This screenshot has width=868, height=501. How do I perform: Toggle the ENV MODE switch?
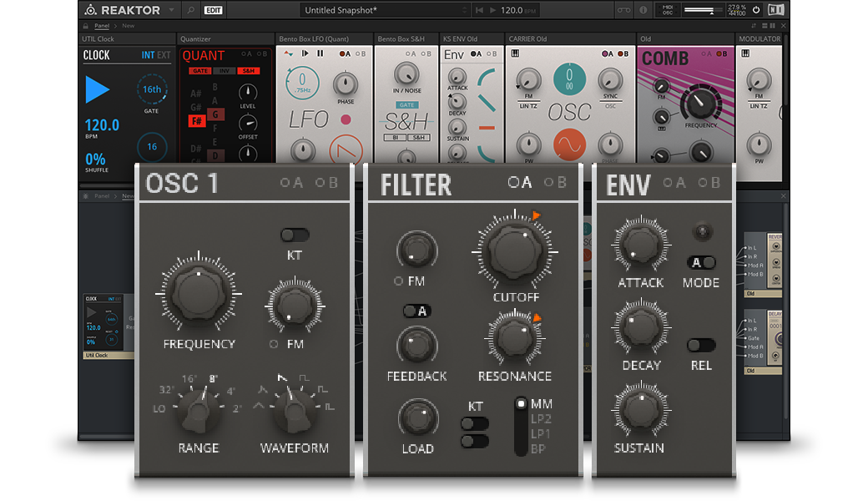701,262
